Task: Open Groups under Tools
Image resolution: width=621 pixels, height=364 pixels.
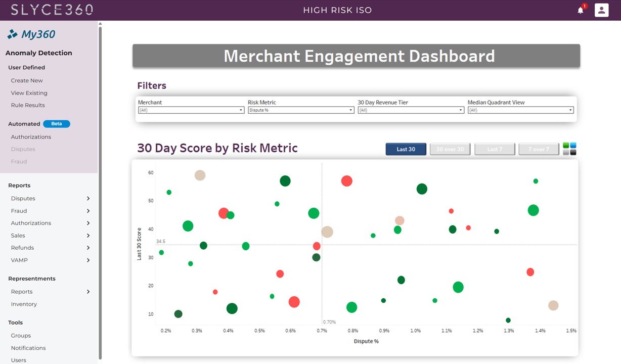Action: pyautogui.click(x=21, y=336)
